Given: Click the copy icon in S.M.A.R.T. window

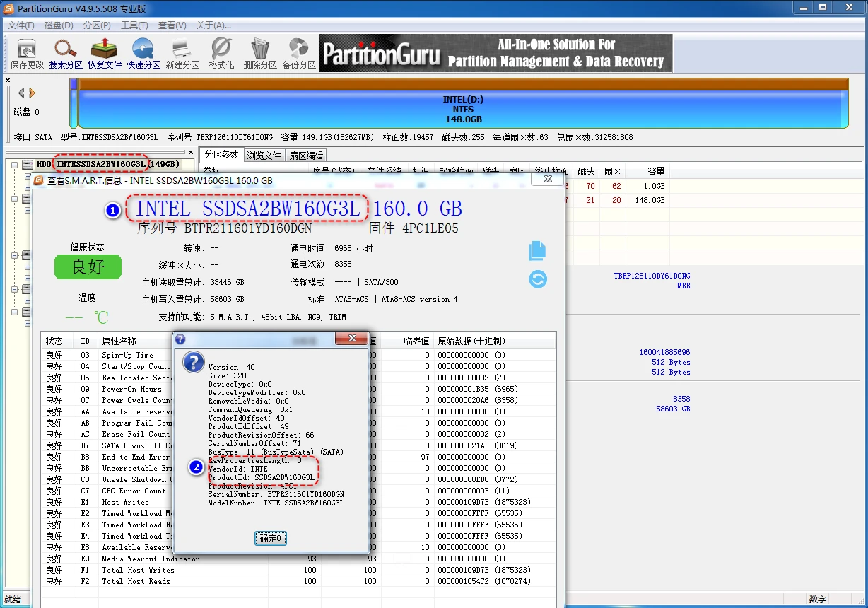Looking at the screenshot, I should tap(537, 250).
